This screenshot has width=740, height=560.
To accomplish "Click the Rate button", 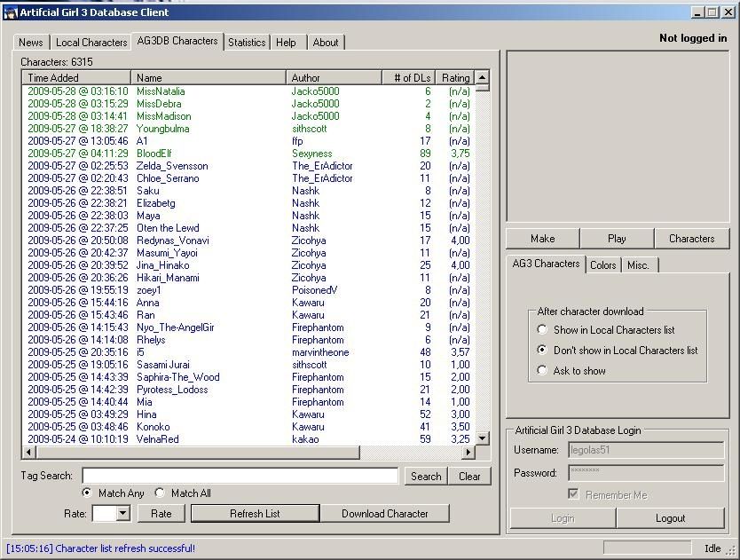I will [x=161, y=514].
